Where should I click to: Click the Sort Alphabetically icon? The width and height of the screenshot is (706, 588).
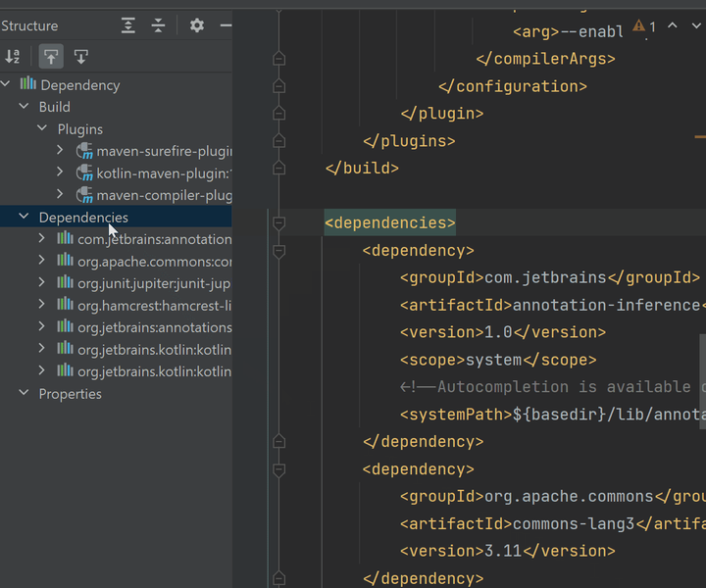pyautogui.click(x=13, y=57)
